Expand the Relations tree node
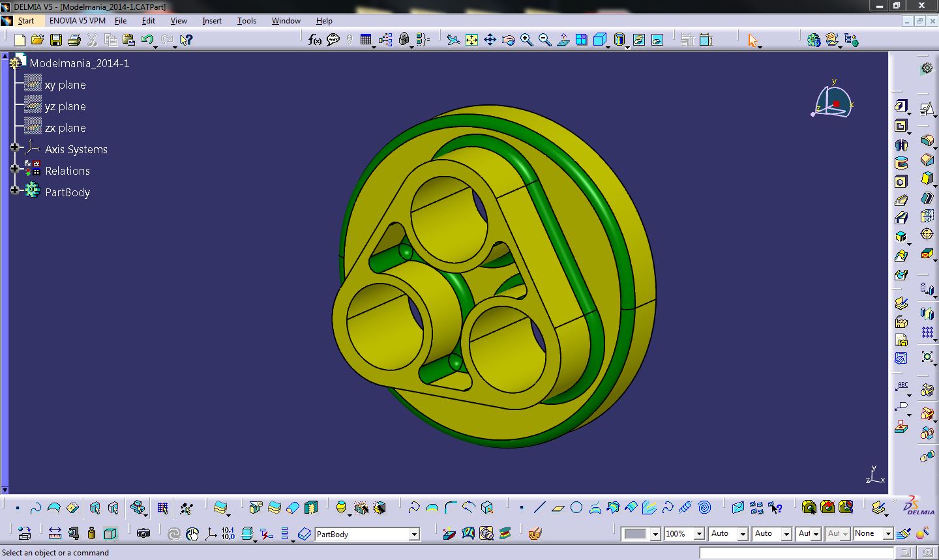The height and width of the screenshot is (560, 939). [14, 169]
